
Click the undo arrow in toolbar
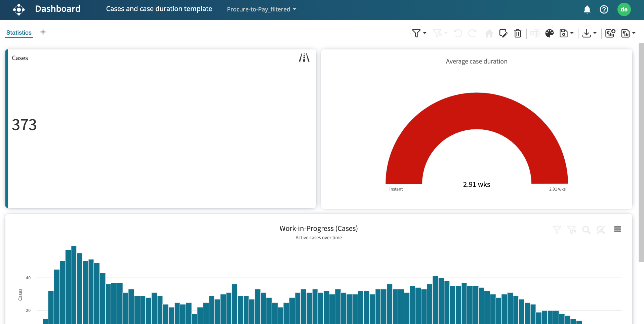click(x=458, y=33)
